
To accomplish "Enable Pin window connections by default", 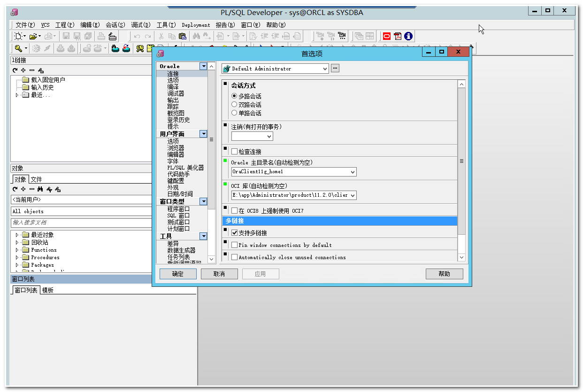I will tap(235, 245).
